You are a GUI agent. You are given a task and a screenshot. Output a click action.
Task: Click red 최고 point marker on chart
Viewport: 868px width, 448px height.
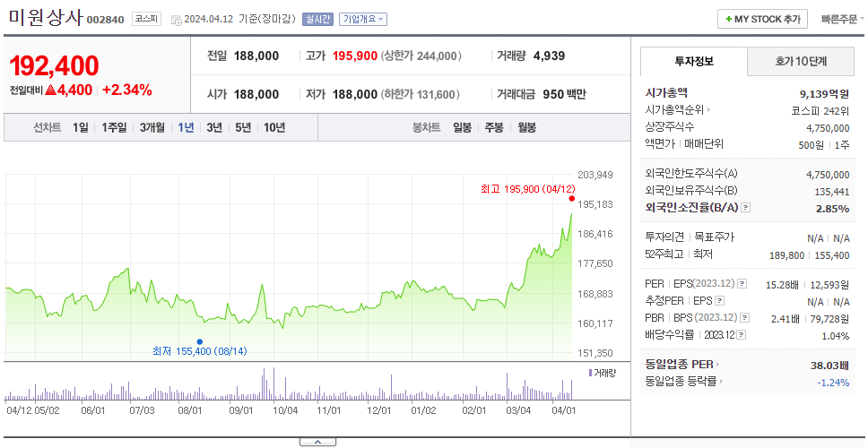click(x=572, y=199)
